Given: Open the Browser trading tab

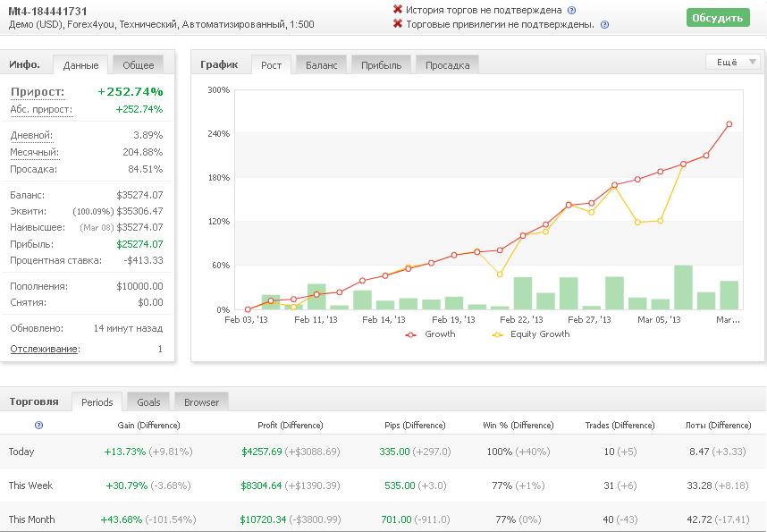Looking at the screenshot, I should (x=201, y=402).
